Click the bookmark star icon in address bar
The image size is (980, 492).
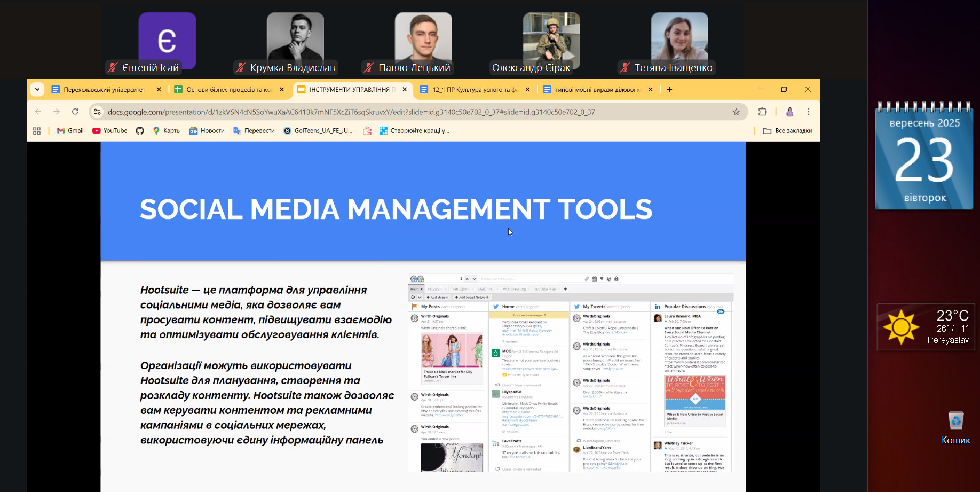736,112
